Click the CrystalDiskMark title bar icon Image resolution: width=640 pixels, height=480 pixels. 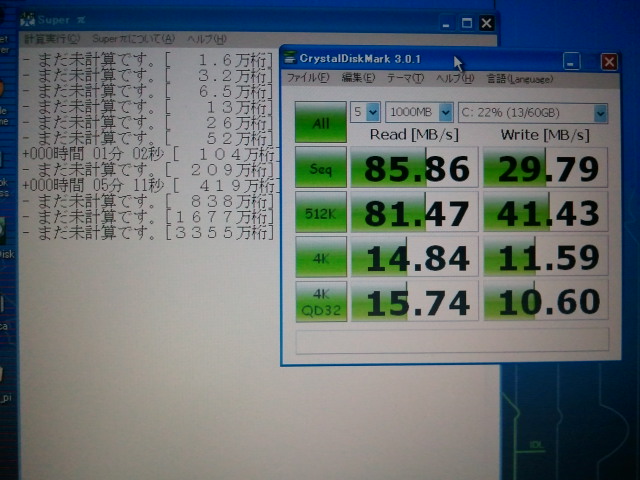point(290,58)
